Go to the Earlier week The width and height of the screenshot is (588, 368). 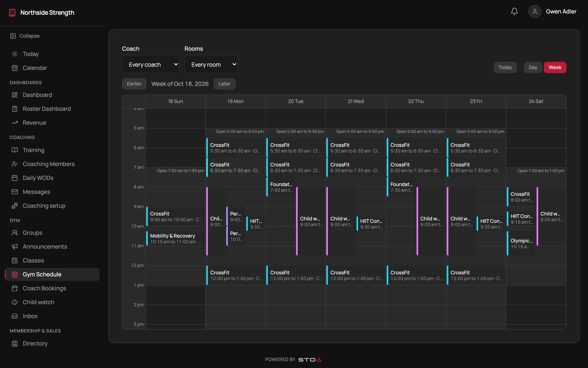pyautogui.click(x=134, y=84)
